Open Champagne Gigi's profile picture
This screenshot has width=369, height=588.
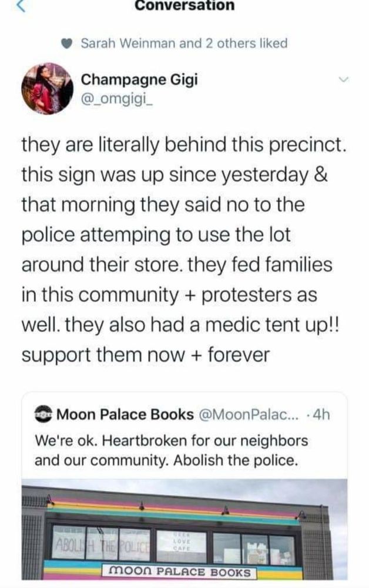(48, 89)
